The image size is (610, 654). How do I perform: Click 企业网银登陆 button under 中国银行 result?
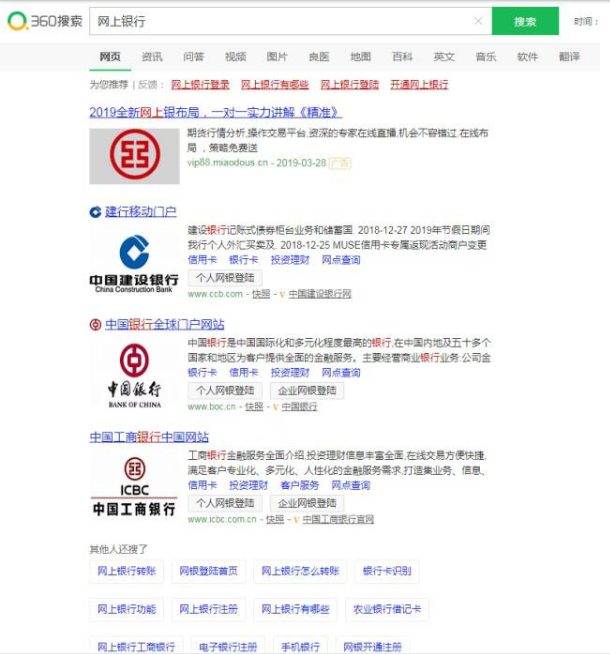click(307, 391)
